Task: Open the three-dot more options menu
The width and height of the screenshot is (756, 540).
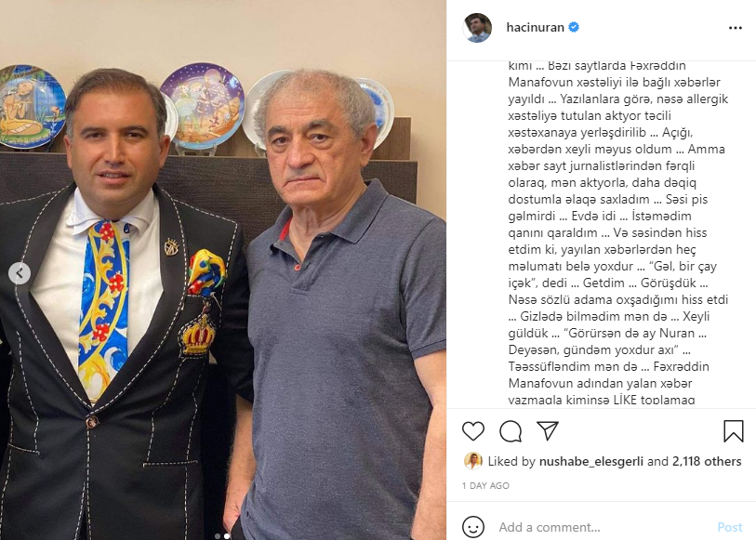Action: click(736, 28)
